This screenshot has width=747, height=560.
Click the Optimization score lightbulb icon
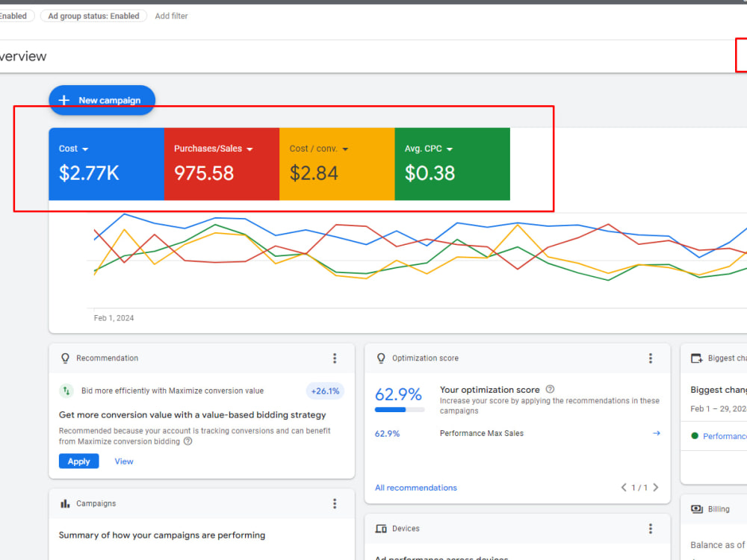[381, 358]
